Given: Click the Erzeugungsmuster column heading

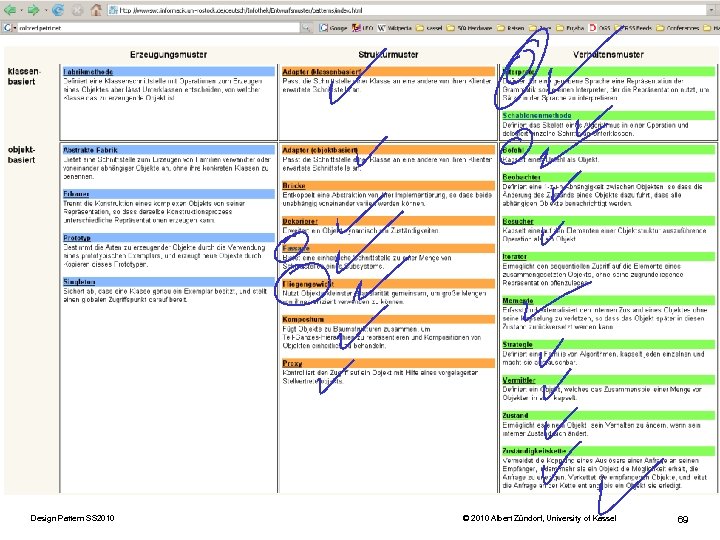Looking at the screenshot, I should [x=169, y=55].
